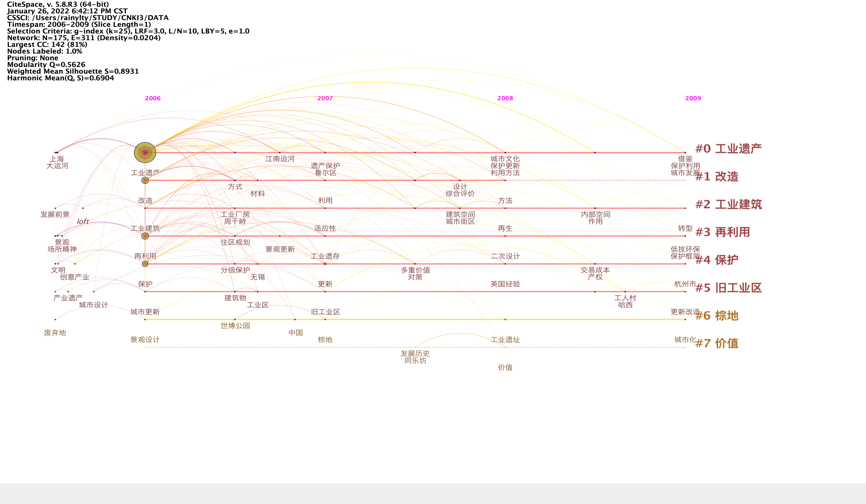Click the 创意产业 keyword label
The height and width of the screenshot is (504, 866).
pos(75,277)
